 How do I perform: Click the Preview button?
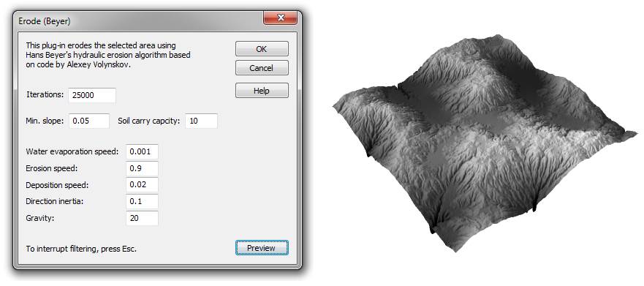coord(262,248)
